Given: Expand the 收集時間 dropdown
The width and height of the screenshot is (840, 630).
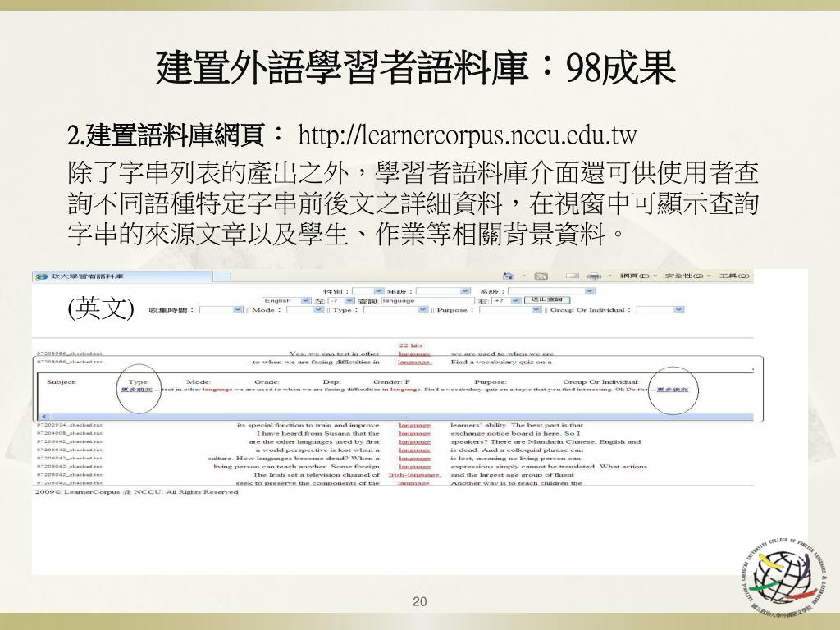Looking at the screenshot, I should point(221,310).
